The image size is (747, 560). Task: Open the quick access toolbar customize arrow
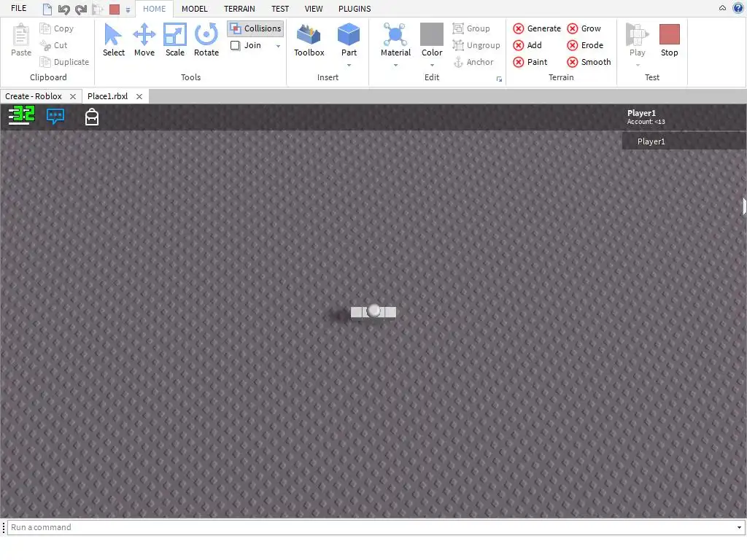pos(128,9)
